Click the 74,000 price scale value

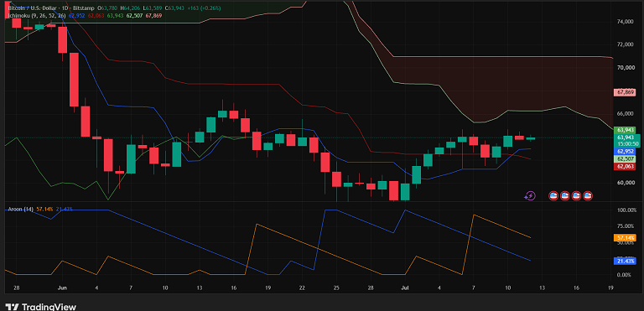point(625,22)
